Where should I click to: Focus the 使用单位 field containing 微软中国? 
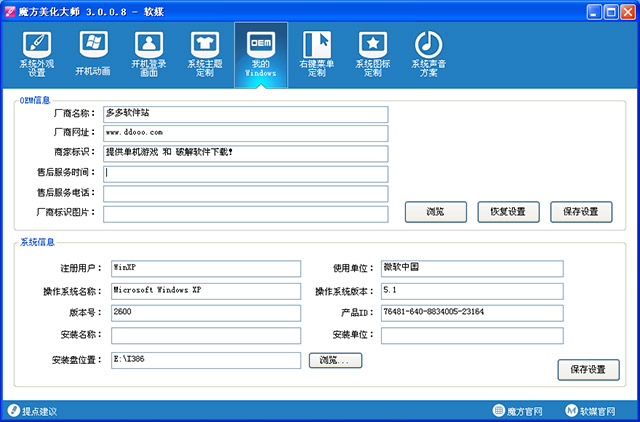click(x=472, y=269)
